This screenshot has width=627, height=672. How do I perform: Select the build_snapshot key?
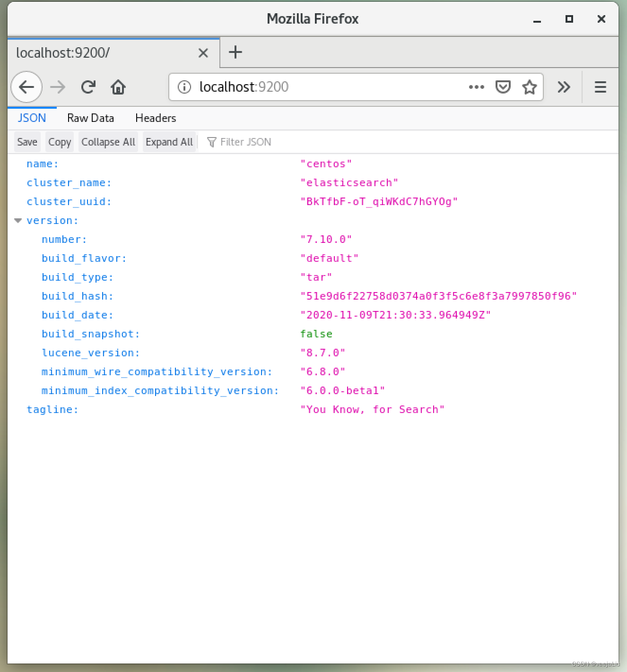click(91, 334)
